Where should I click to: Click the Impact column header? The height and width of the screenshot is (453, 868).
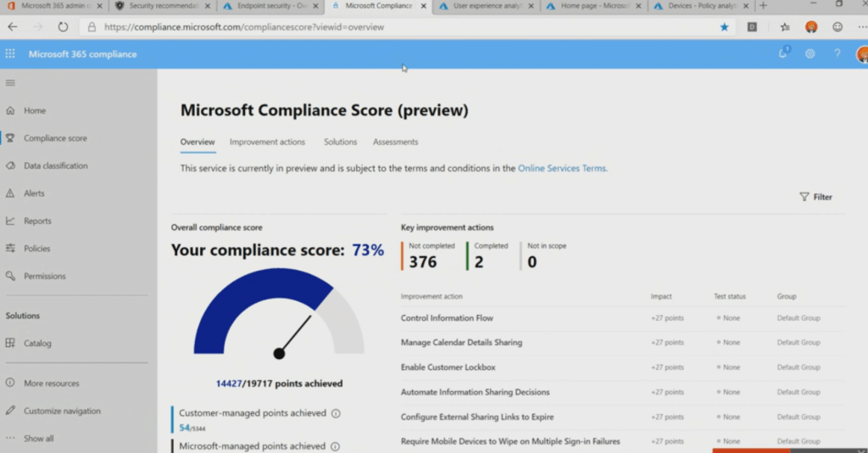tap(661, 296)
